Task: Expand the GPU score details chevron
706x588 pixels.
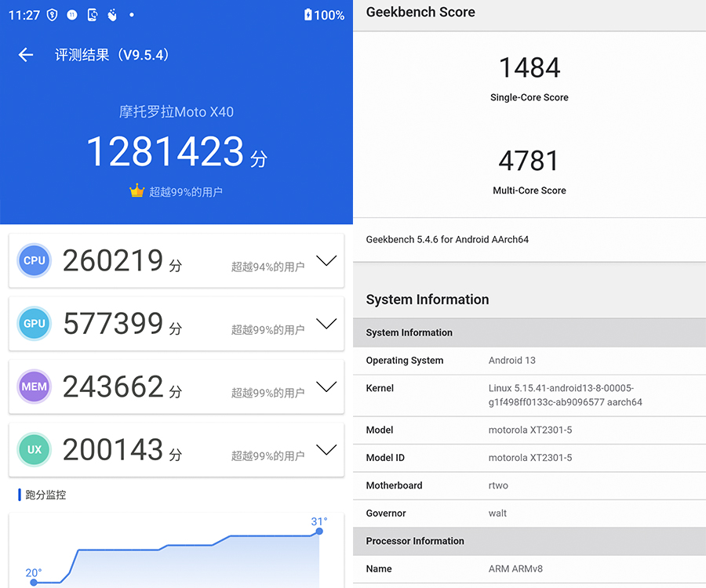Action: pyautogui.click(x=326, y=324)
